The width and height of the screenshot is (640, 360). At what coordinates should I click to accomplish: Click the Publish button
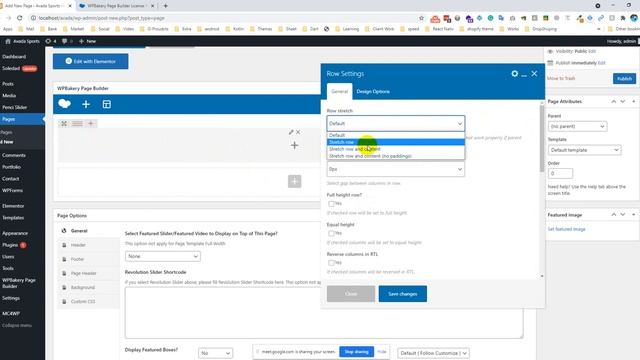click(x=624, y=78)
